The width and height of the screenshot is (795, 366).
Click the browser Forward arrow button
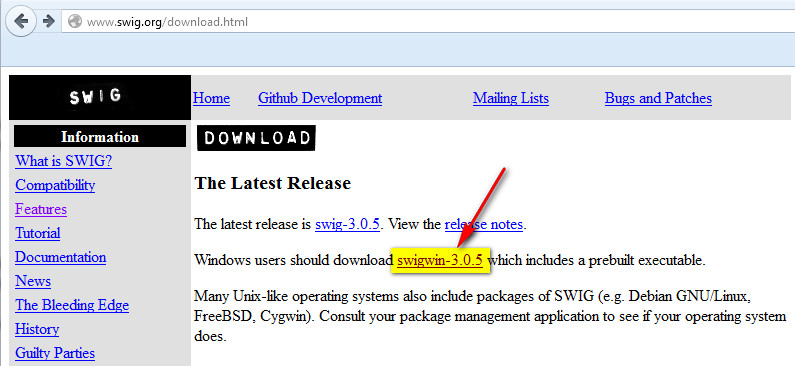(48, 21)
